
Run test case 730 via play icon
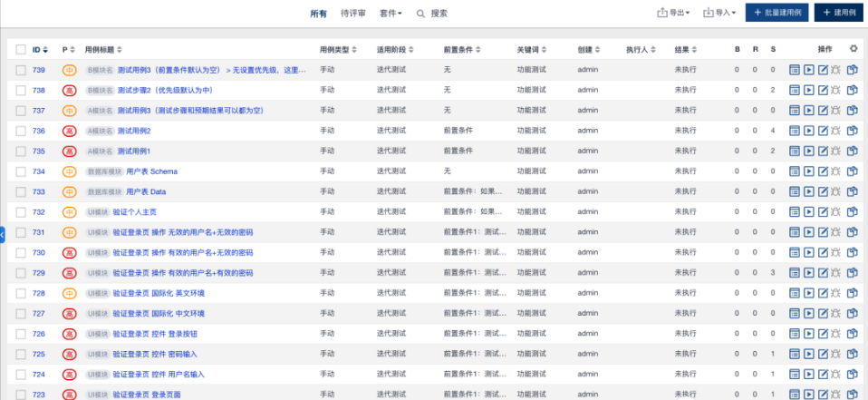[809, 253]
